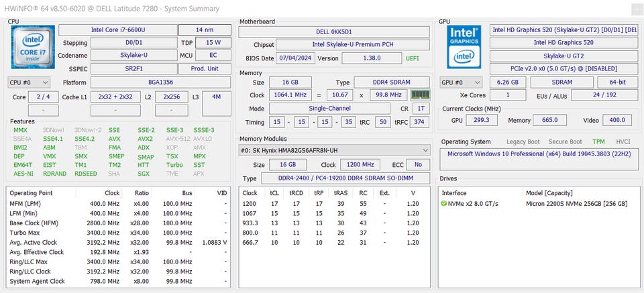Click the Legacy Boot status indicator
The width and height of the screenshot is (644, 293).
pyautogui.click(x=523, y=141)
